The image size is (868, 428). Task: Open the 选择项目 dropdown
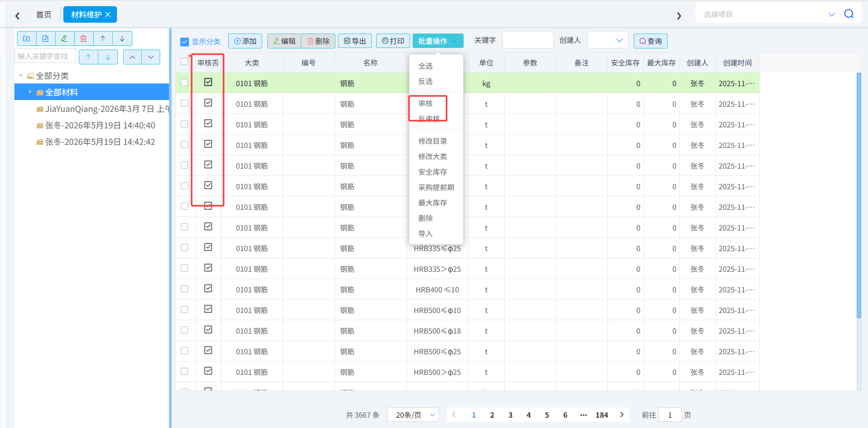770,14
